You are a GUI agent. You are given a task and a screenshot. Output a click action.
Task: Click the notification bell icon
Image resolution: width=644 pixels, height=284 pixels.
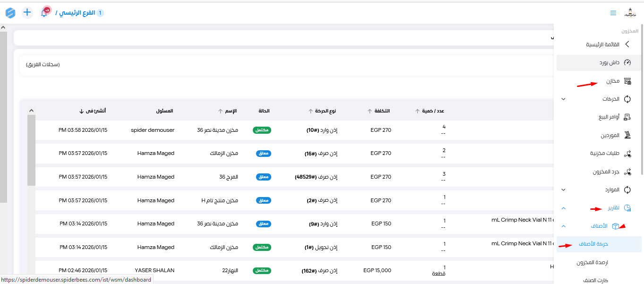(44, 13)
